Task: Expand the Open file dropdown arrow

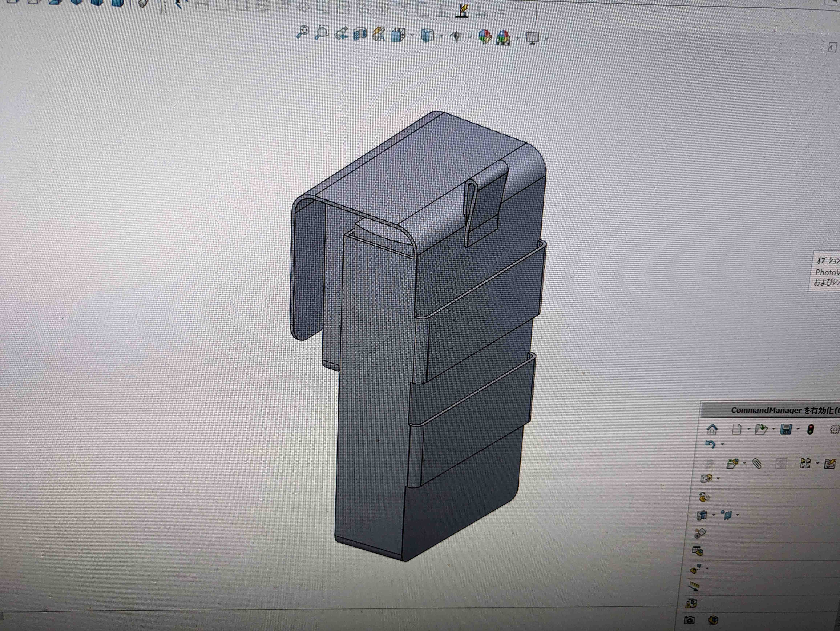Action: coord(774,429)
